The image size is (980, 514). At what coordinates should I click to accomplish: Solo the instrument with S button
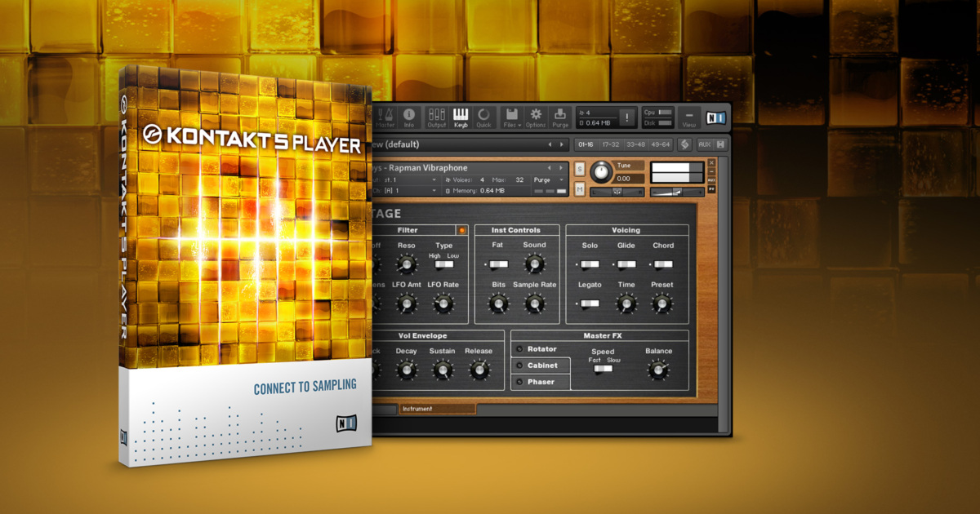[x=580, y=169]
